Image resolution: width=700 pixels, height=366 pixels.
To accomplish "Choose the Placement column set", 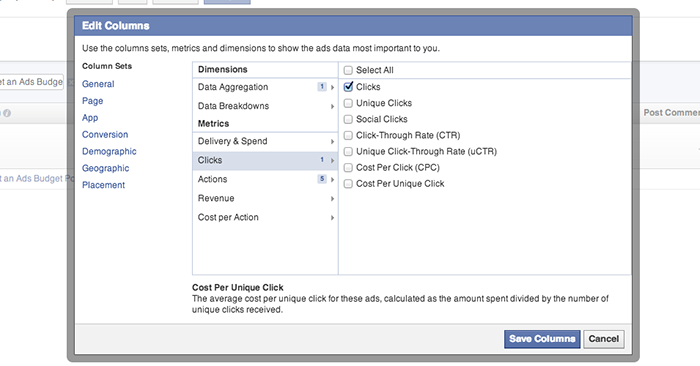I will point(103,185).
